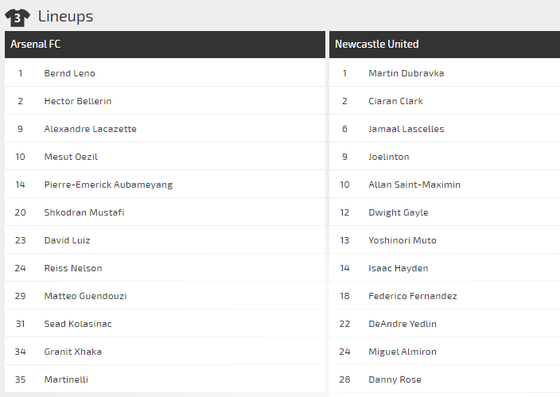Select Danny Rose in Newcastle lineup

(395, 380)
